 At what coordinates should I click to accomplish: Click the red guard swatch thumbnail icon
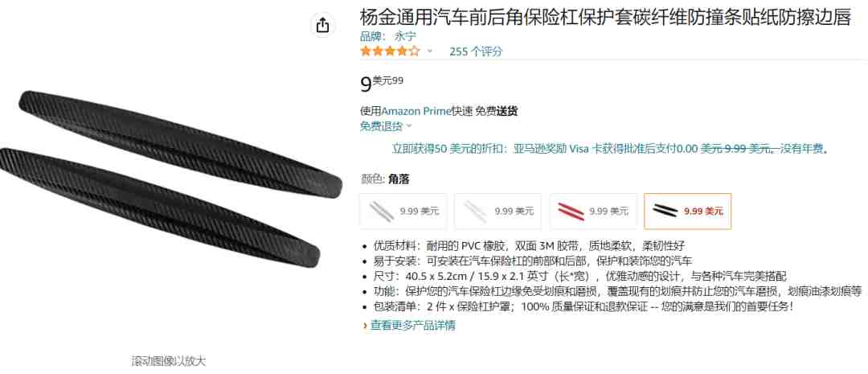[571, 211]
